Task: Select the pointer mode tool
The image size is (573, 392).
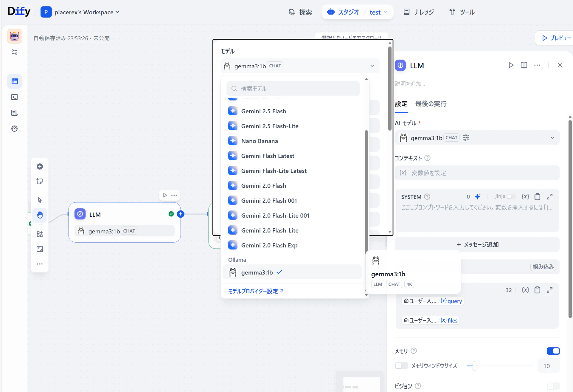Action: click(40, 200)
